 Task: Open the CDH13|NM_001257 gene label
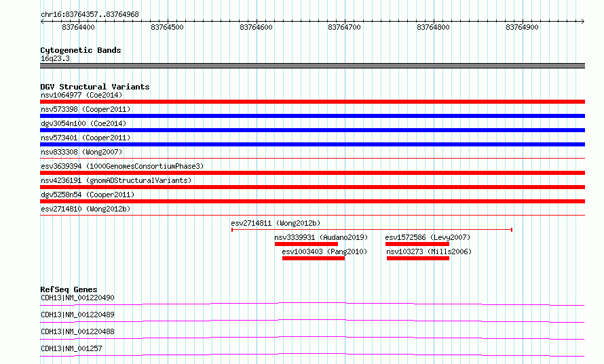click(x=71, y=348)
